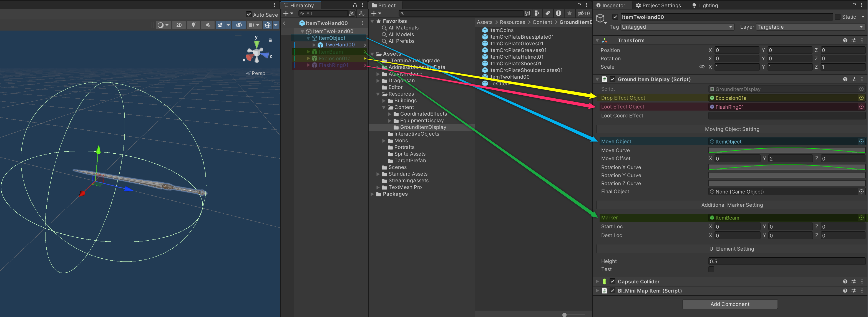
Task: Click the Search by Type icon in Project
Action: [x=537, y=14]
